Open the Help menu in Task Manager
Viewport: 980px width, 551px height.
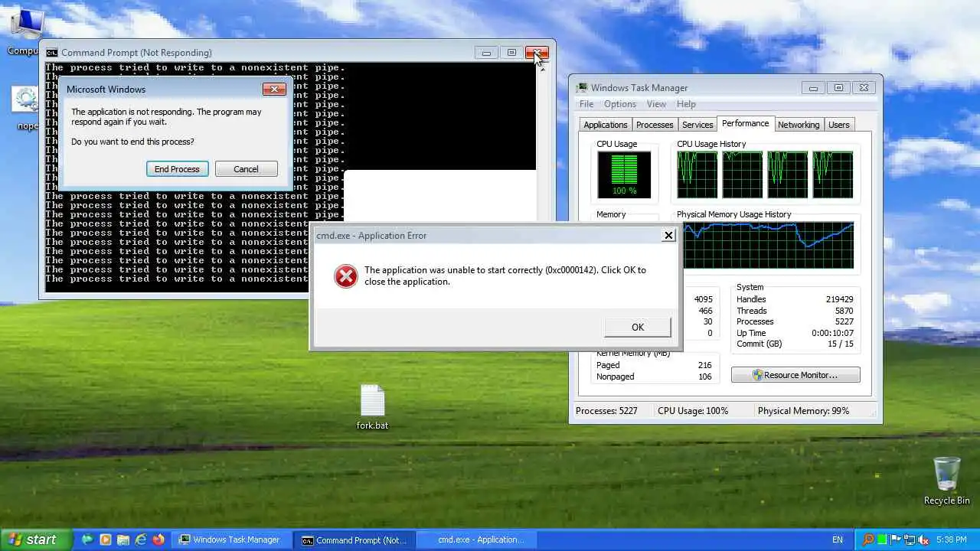pos(686,104)
